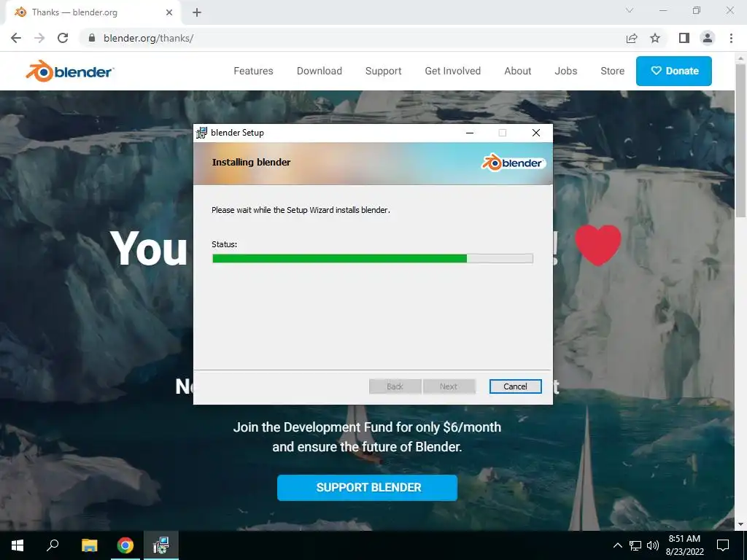Screen dimensions: 747x560
Task: Share this page via the share icon
Action: click(x=632, y=38)
